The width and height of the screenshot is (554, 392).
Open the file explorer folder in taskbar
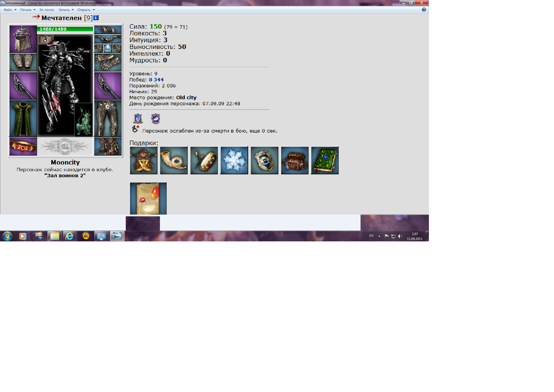[55, 236]
